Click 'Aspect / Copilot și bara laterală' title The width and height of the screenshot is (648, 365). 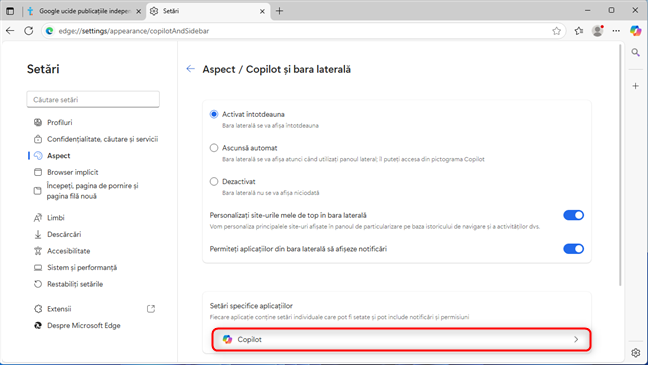pyautogui.click(x=276, y=69)
